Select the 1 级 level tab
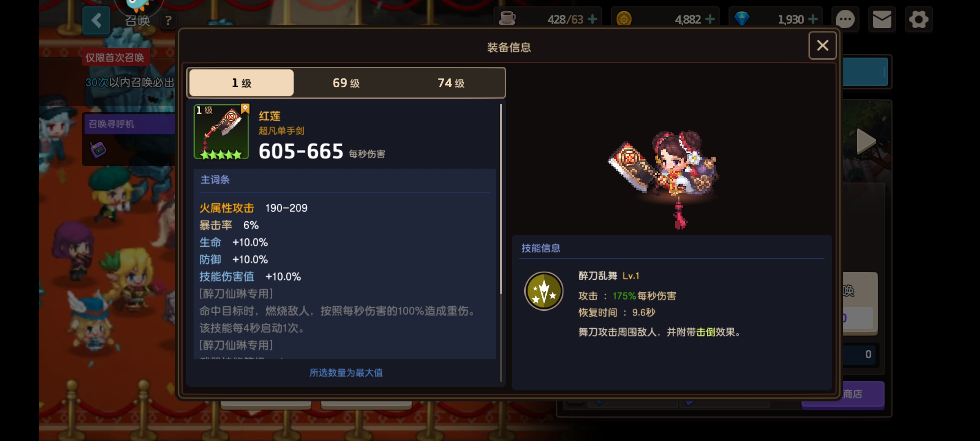Screen dimensions: 980x441 click(x=241, y=83)
